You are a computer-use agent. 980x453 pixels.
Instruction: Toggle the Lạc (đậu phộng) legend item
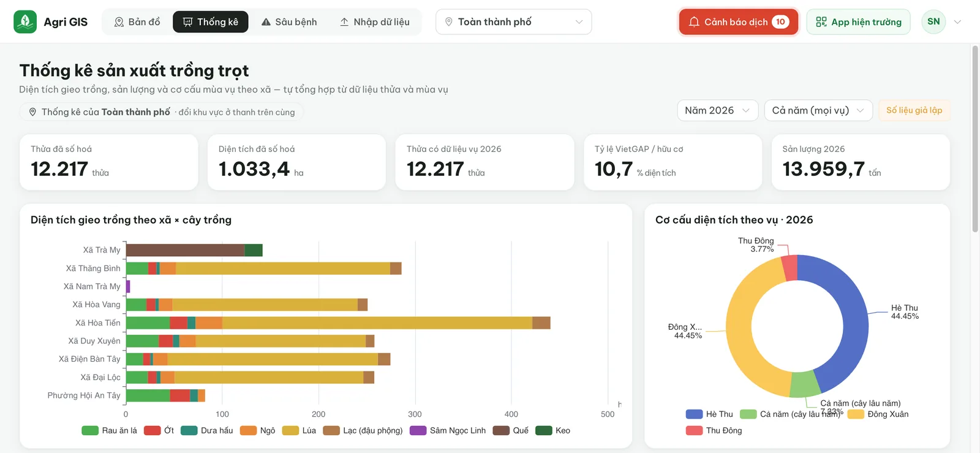point(363,430)
